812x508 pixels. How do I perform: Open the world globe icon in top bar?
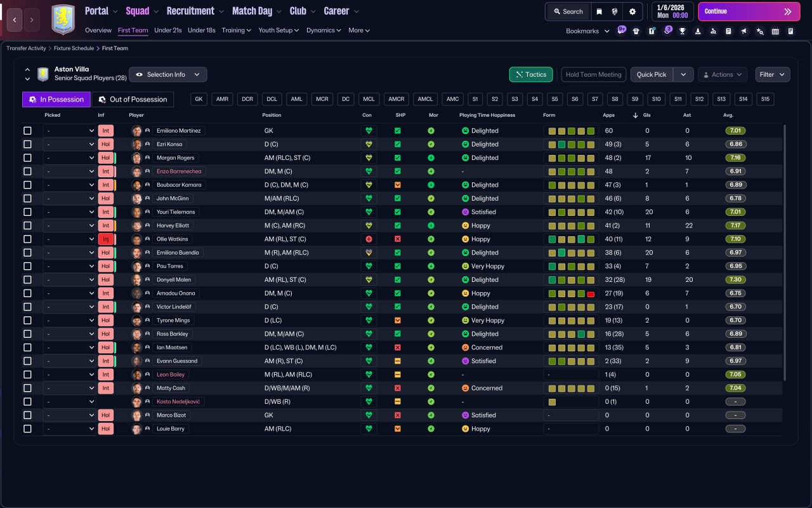(615, 11)
